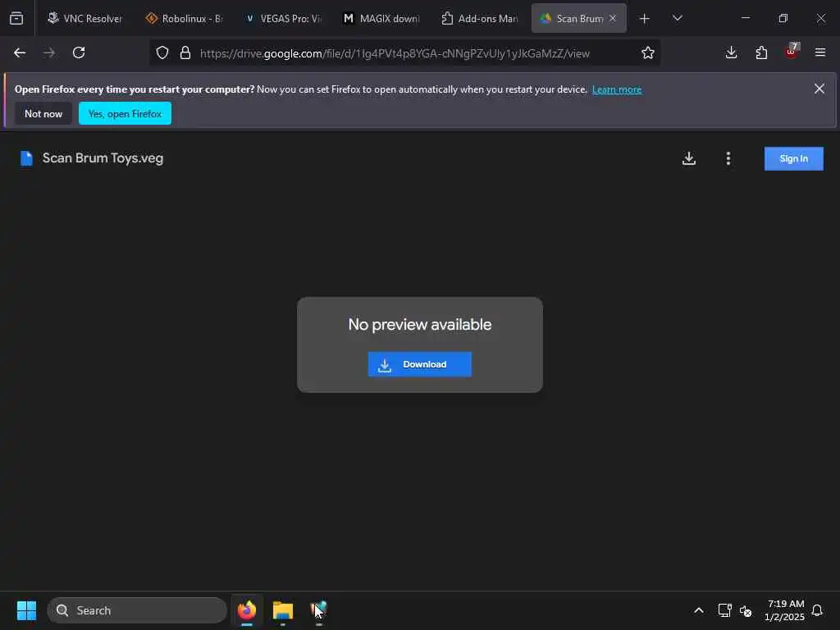Image resolution: width=840 pixels, height=630 pixels.
Task: Open the Firefox hamburger application menu
Action: click(x=820, y=52)
